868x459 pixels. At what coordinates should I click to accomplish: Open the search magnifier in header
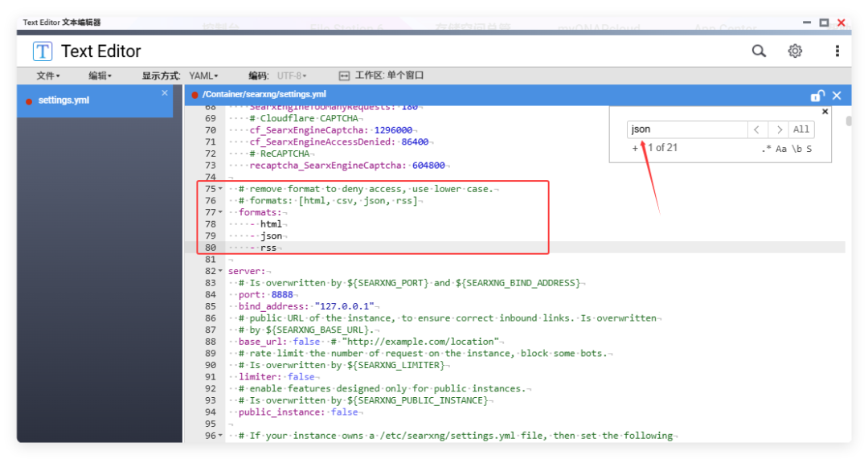click(759, 51)
